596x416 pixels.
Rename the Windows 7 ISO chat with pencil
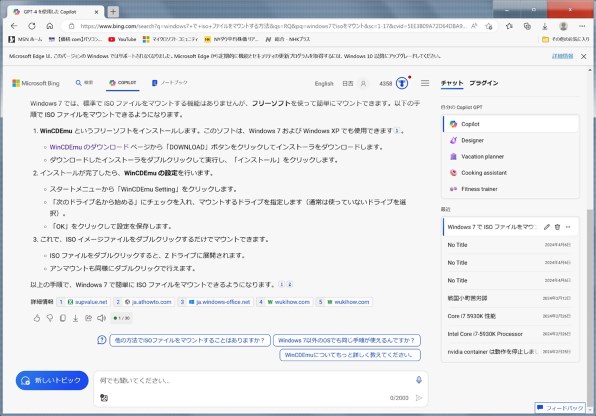[x=547, y=227]
